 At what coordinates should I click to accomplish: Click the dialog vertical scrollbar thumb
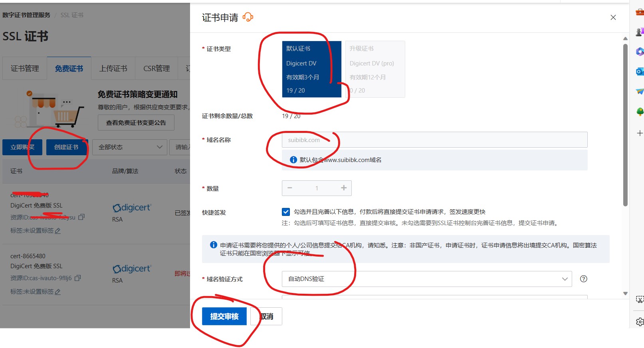point(625,125)
